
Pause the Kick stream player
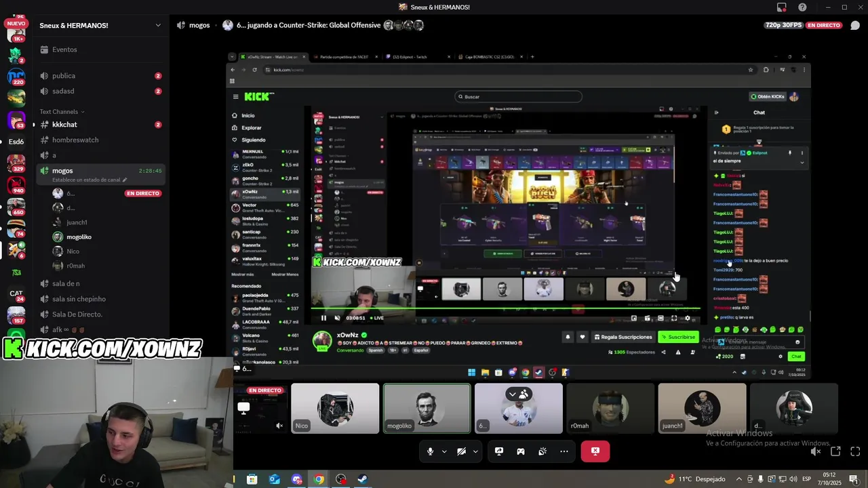323,318
